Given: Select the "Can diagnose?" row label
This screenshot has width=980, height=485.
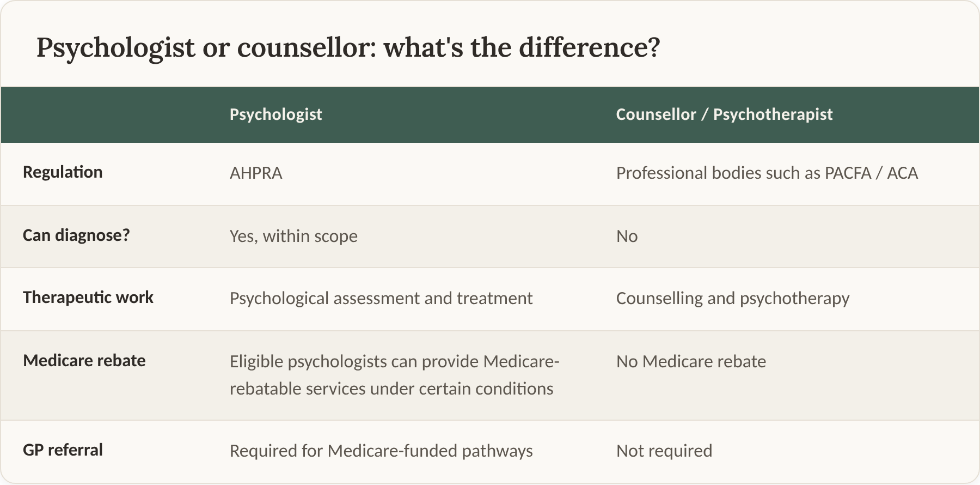Looking at the screenshot, I should [x=76, y=235].
